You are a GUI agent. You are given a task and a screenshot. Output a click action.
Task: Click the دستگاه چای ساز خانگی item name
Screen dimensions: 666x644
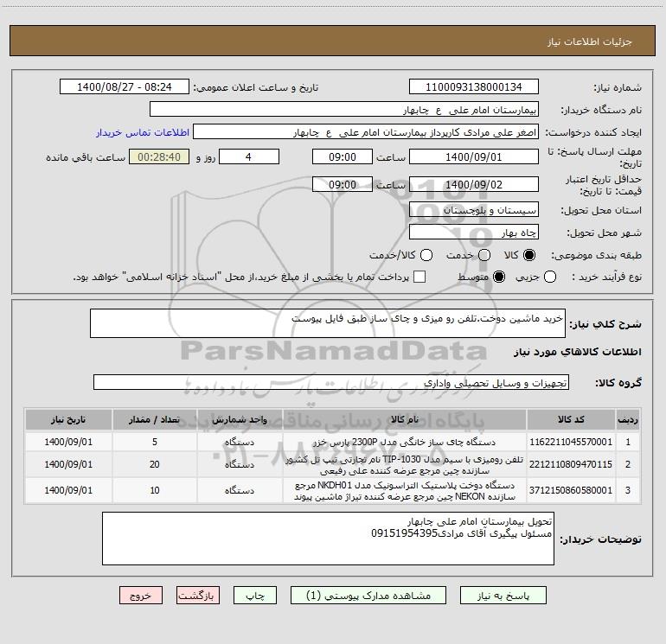pos(405,442)
